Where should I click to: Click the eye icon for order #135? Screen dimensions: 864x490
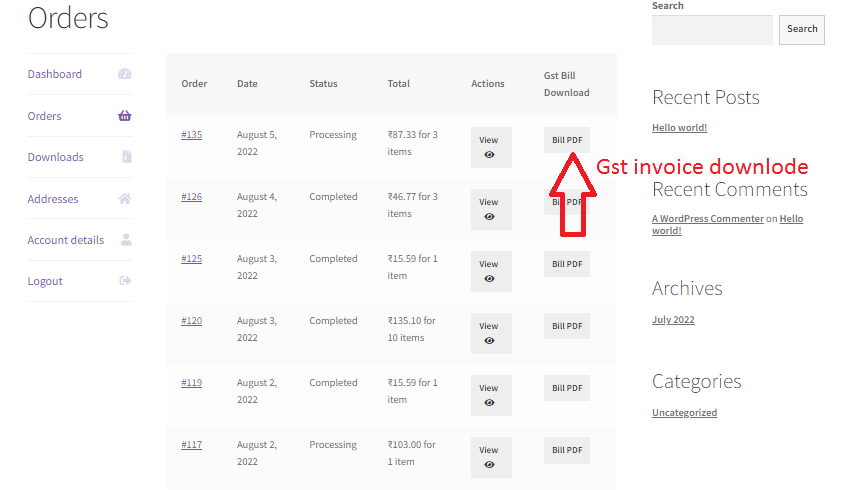click(489, 155)
